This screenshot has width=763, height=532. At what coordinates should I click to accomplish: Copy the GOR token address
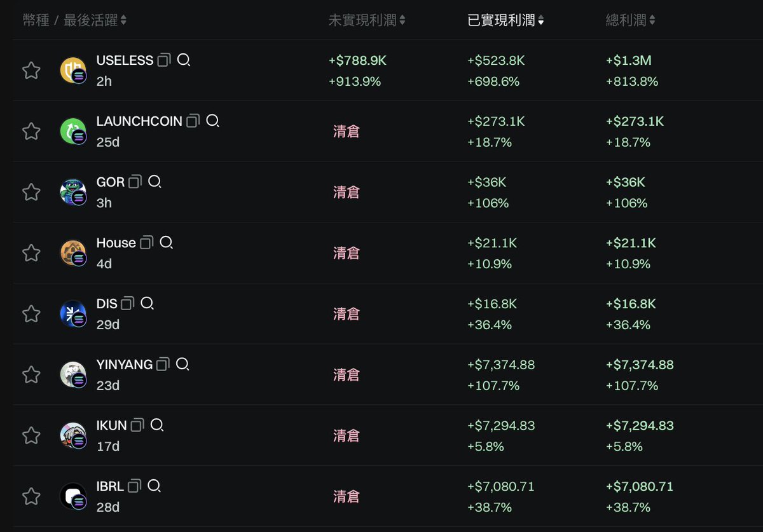point(135,182)
